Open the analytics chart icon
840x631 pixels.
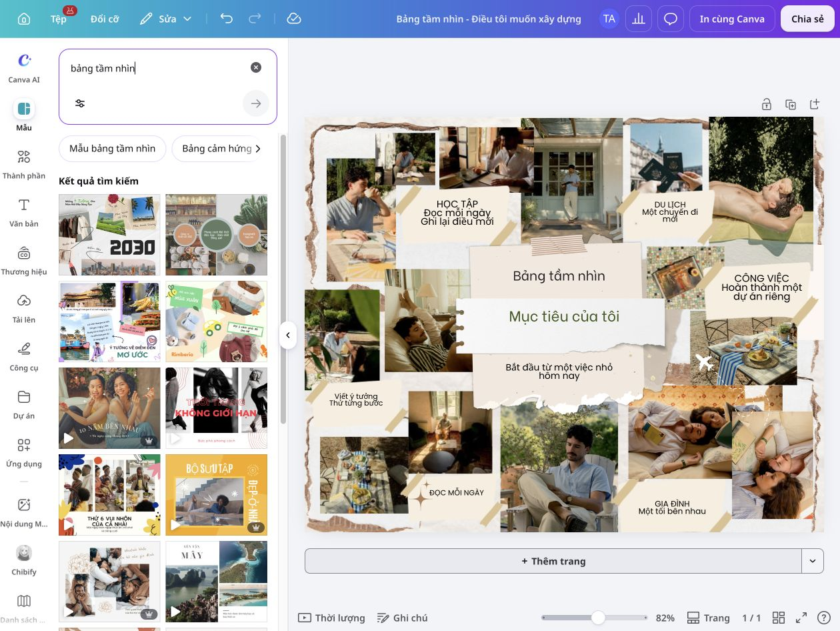tap(639, 19)
